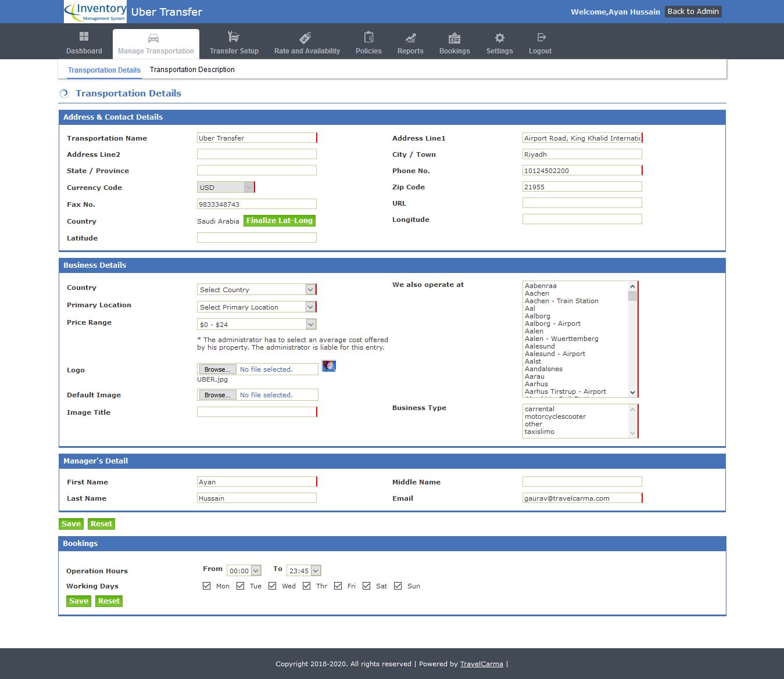Click the Manage Transportation car icon

pyautogui.click(x=153, y=38)
